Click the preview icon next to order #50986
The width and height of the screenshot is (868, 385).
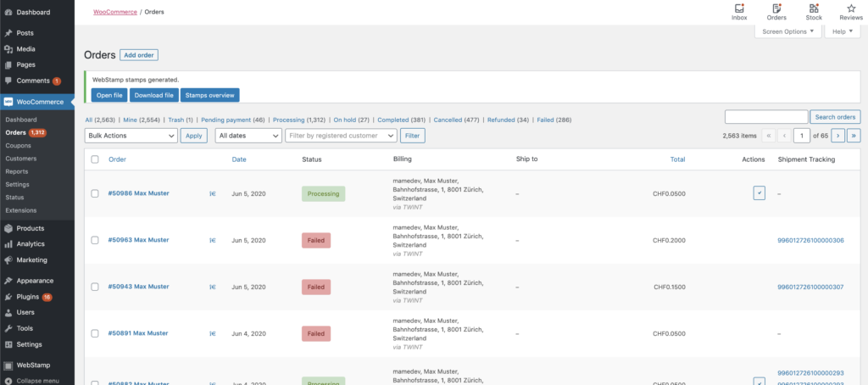(213, 194)
